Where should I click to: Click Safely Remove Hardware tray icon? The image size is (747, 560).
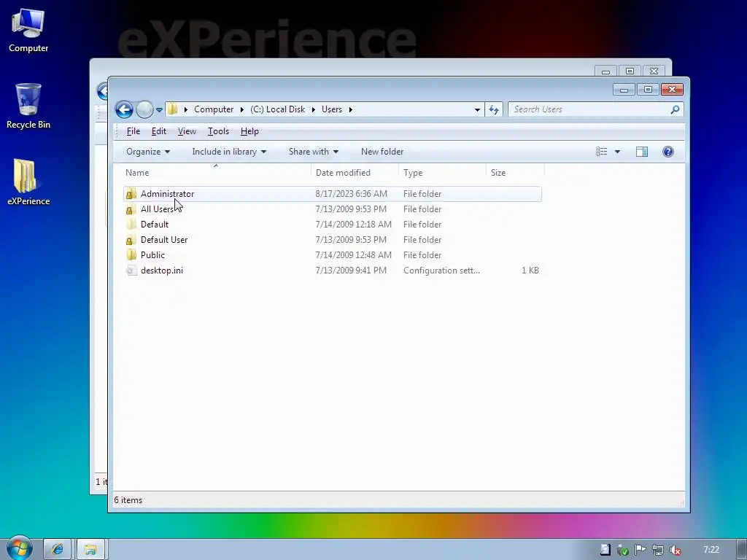[622, 550]
